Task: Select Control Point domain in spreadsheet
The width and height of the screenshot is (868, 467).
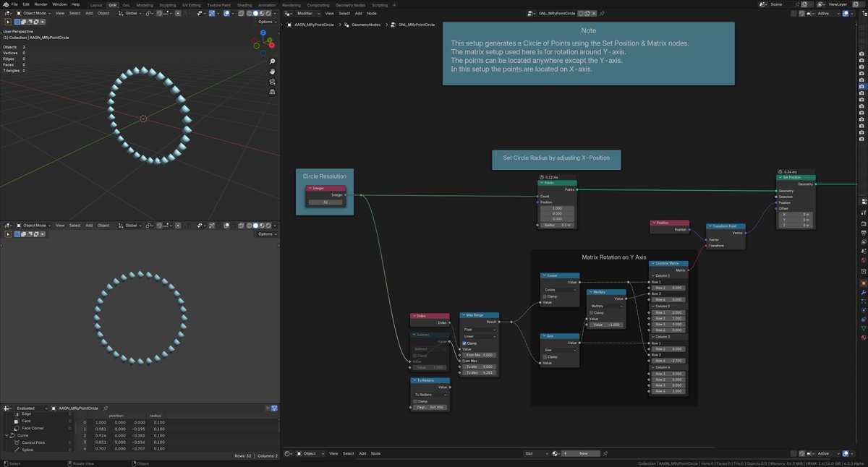Action: pyautogui.click(x=33, y=442)
